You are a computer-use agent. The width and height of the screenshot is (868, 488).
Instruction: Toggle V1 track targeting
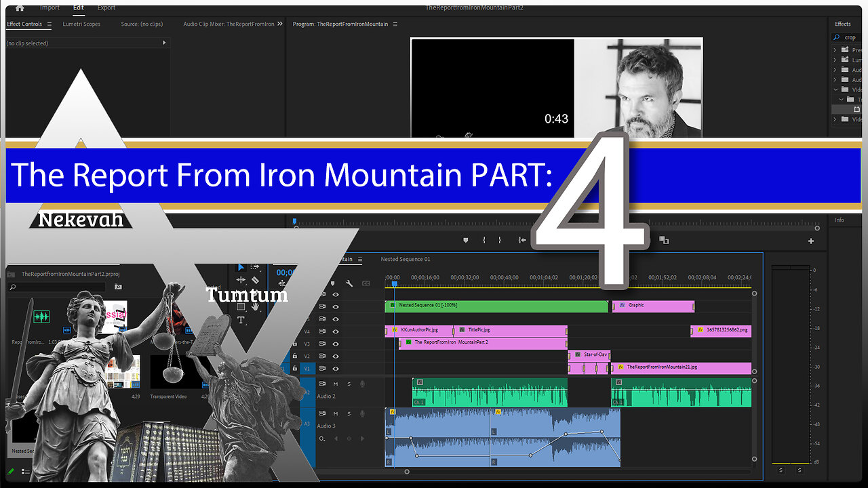307,368
